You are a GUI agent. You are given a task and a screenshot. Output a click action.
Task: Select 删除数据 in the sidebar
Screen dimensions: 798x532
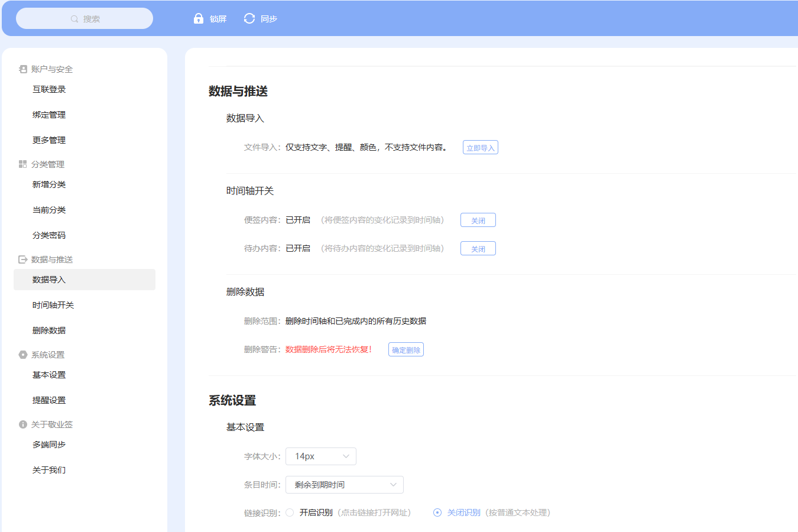point(49,330)
